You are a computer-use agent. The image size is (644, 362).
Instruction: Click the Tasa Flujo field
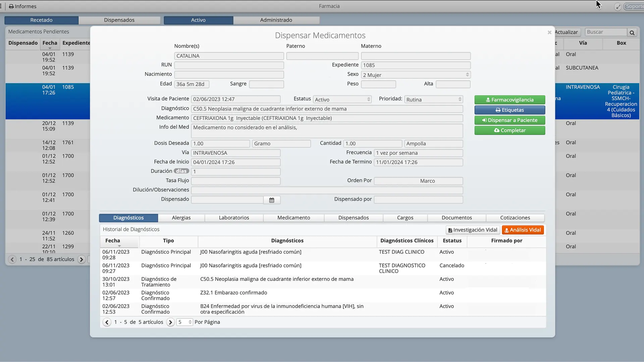click(x=235, y=181)
